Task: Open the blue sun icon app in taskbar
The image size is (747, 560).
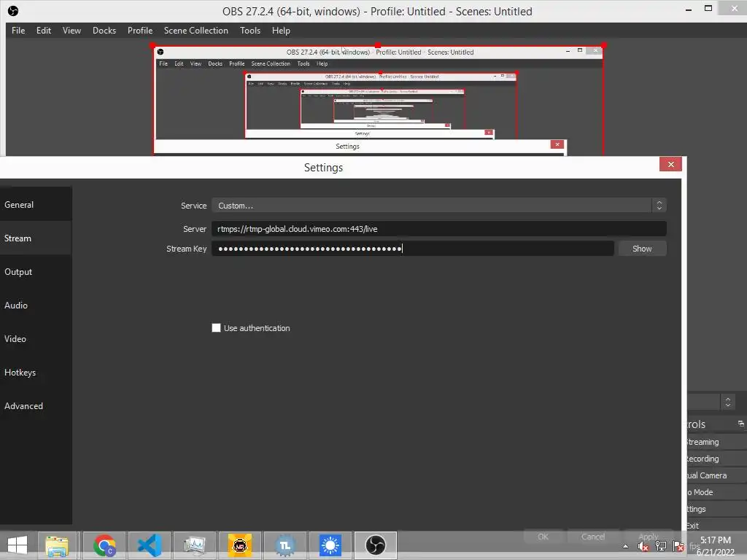Action: point(330,545)
